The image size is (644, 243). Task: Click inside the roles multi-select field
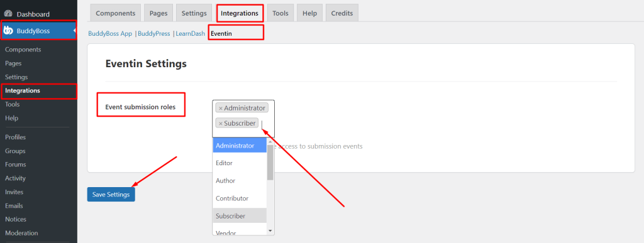tap(243, 119)
